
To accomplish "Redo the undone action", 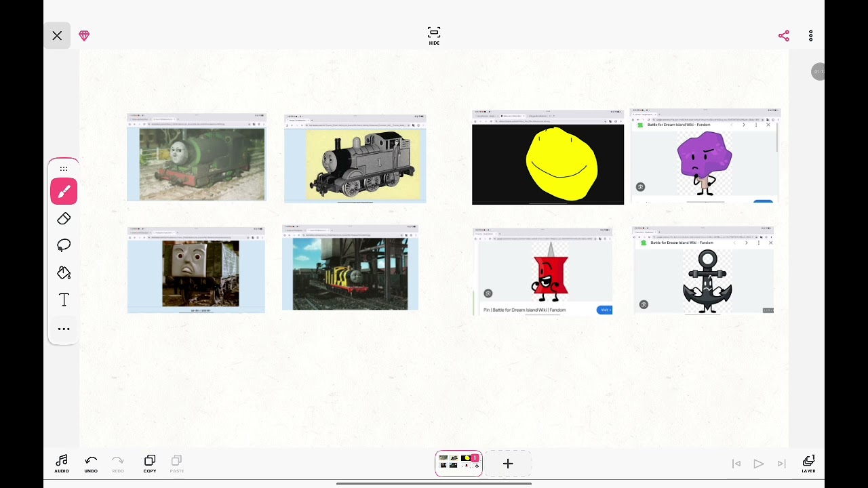I will pos(118,464).
